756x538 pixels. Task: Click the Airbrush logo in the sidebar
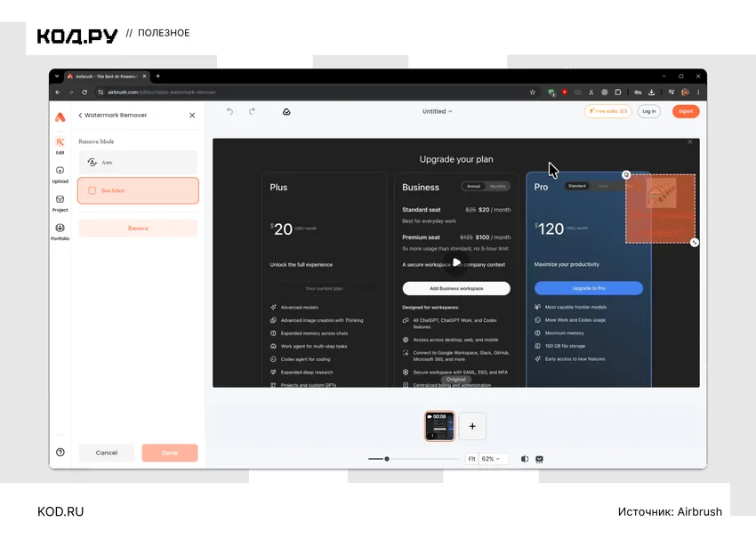click(60, 117)
